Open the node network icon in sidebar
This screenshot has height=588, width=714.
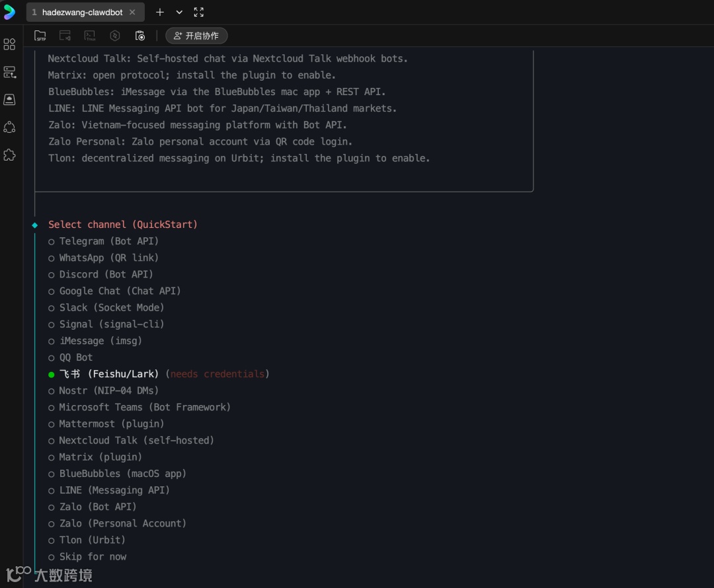pyautogui.click(x=9, y=128)
